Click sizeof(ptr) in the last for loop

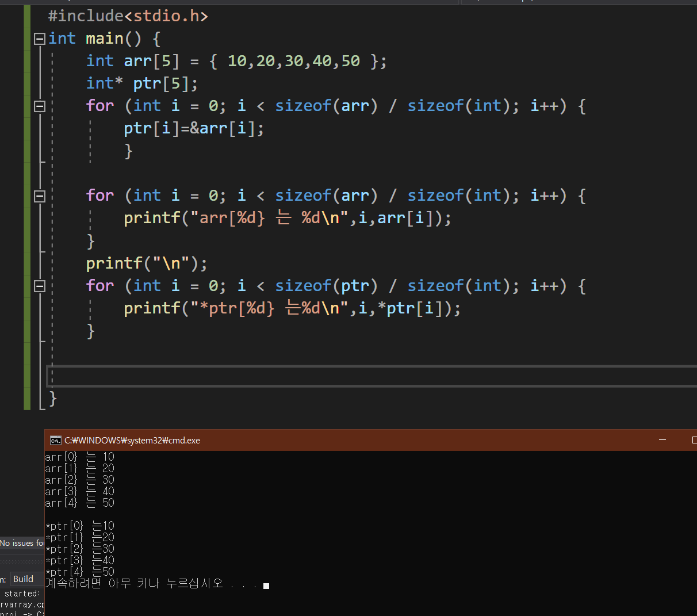326,286
